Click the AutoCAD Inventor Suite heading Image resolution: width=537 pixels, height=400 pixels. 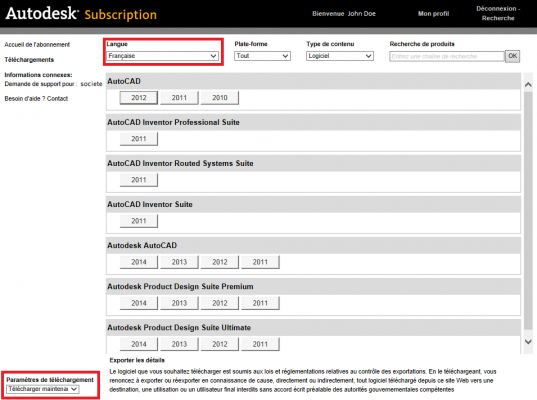pyautogui.click(x=150, y=205)
